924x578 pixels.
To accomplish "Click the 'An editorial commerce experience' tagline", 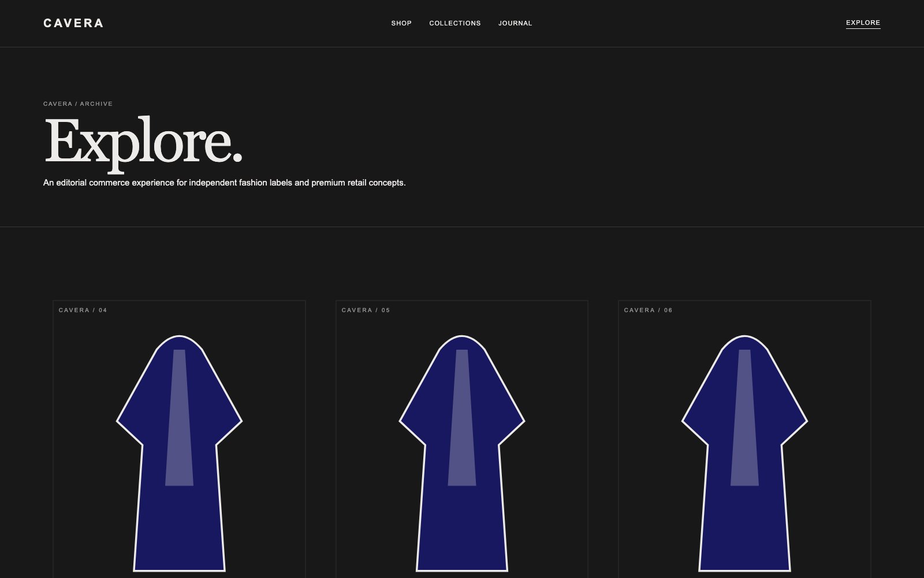I will 225,183.
